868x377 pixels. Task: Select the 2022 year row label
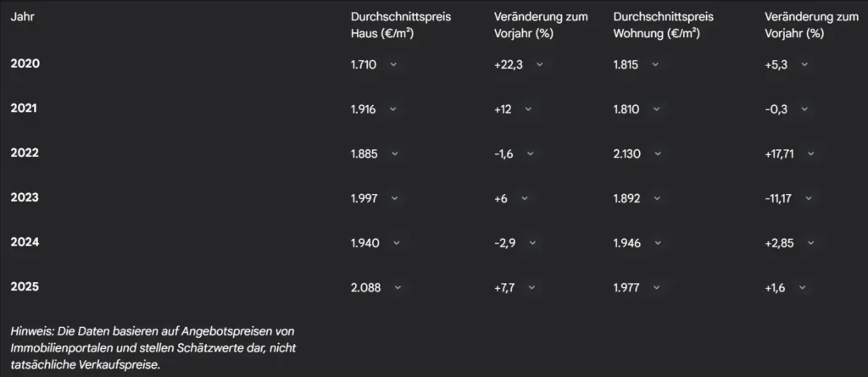tap(25, 153)
